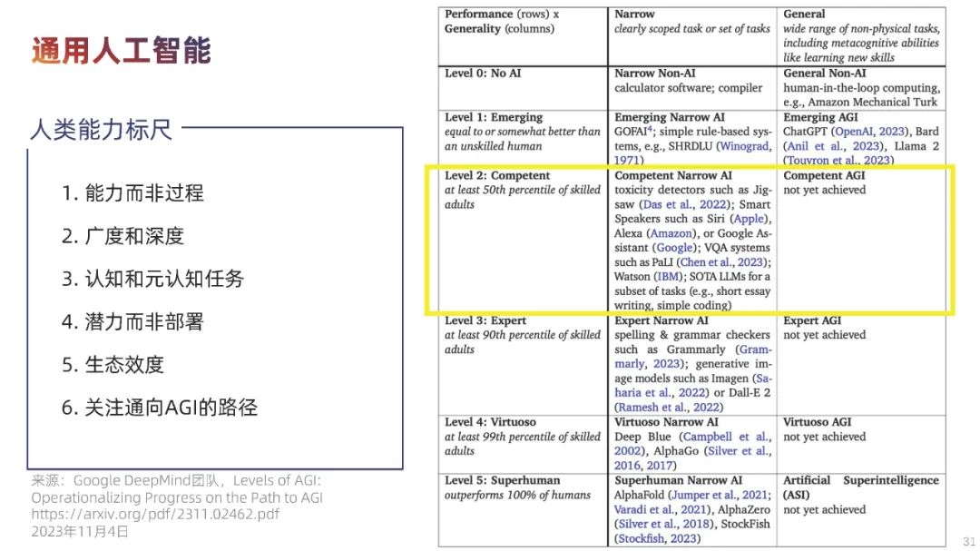Click the Emerging AGI cell heading
Viewport: 980px width, 551px height.
[x=820, y=117]
